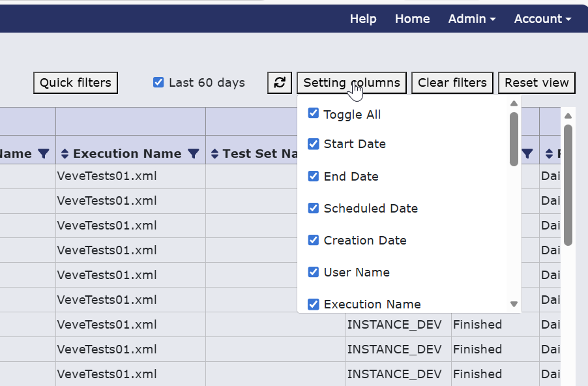Go to the Help page
The width and height of the screenshot is (588, 386).
tap(363, 19)
